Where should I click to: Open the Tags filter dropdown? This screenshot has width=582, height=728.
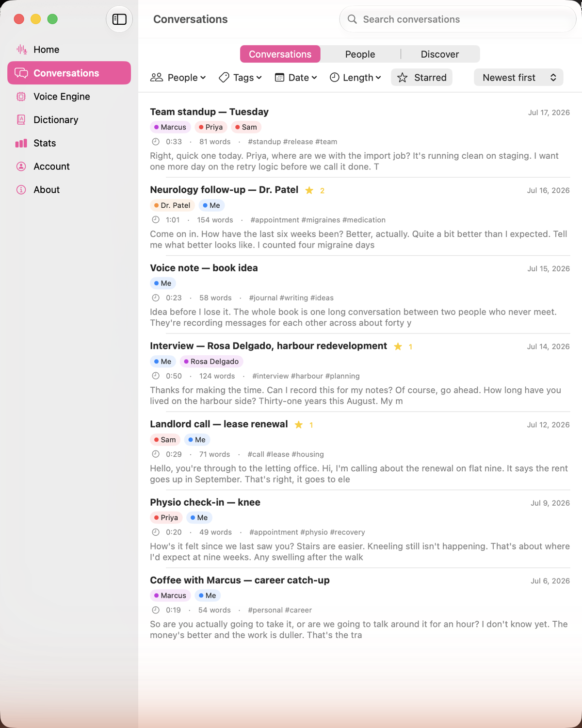pos(241,78)
